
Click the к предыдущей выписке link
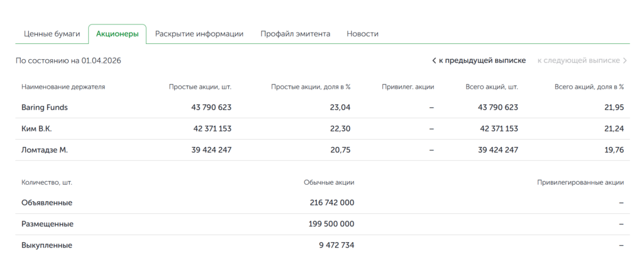coord(482,60)
